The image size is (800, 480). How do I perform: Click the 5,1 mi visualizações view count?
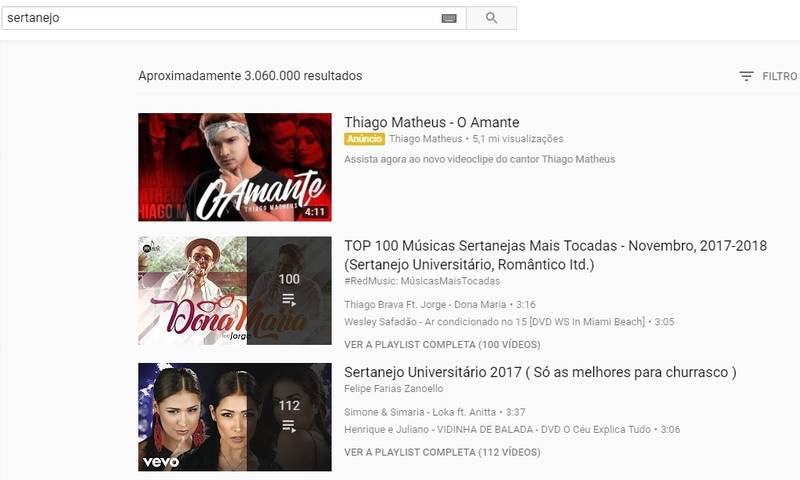518,139
